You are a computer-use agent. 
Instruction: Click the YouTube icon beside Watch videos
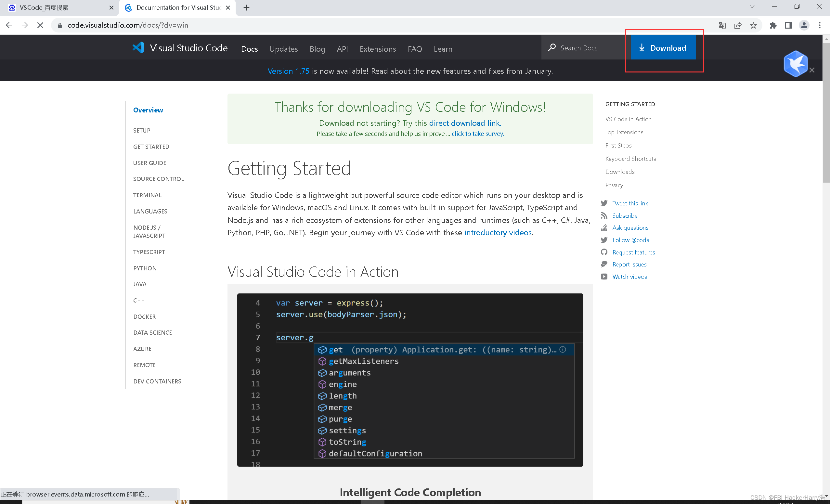(604, 277)
